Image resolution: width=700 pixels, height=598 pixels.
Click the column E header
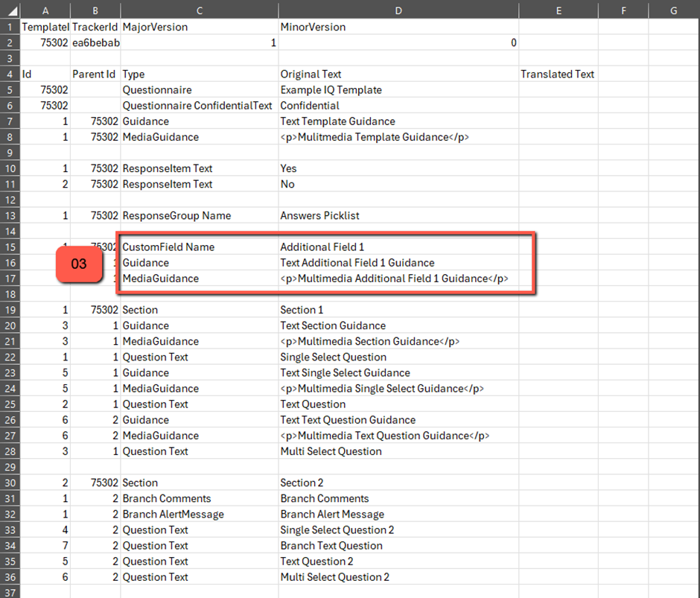pos(558,10)
